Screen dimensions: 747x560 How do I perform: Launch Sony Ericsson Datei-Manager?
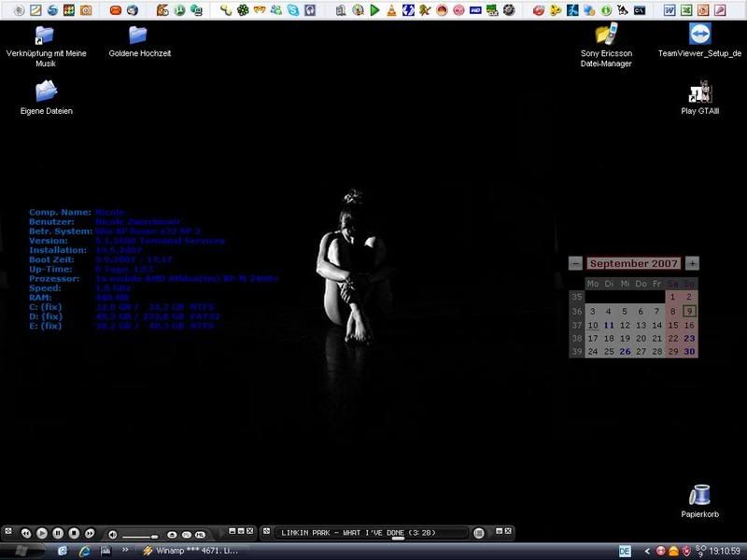606,35
